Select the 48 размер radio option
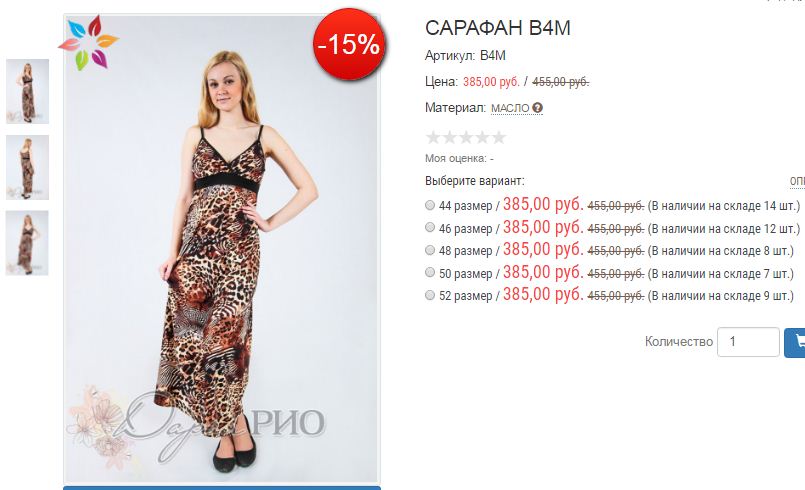This screenshot has width=805, height=490. (x=430, y=250)
